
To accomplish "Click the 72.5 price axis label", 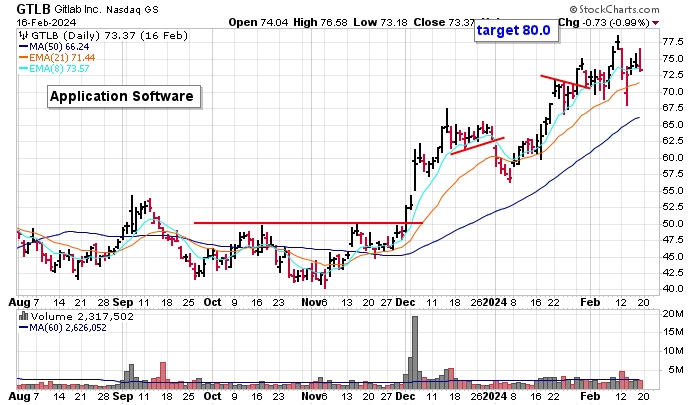I will (x=673, y=75).
